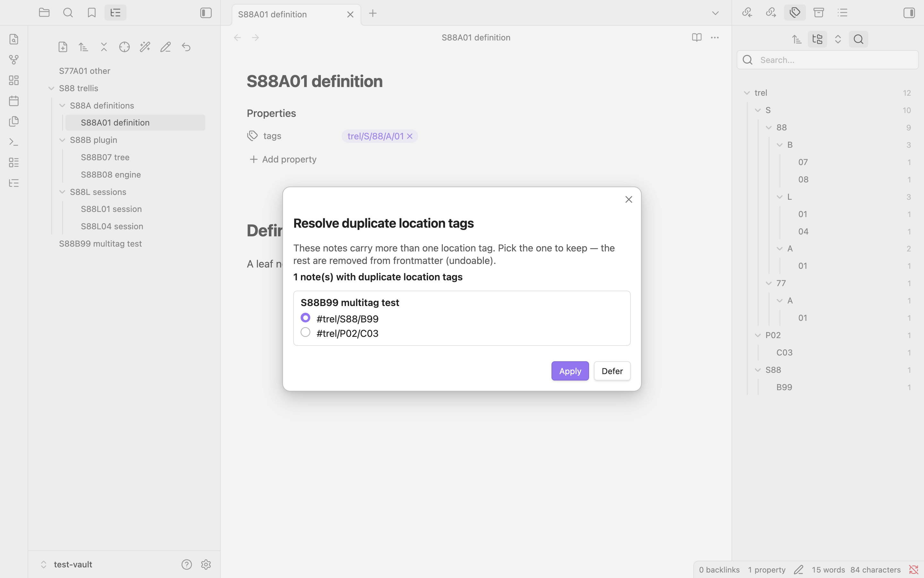Collapse the trel tag node

(x=747, y=93)
